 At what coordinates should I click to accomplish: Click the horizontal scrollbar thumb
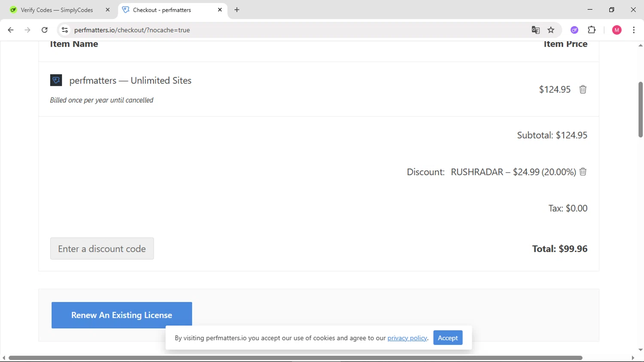295,358
